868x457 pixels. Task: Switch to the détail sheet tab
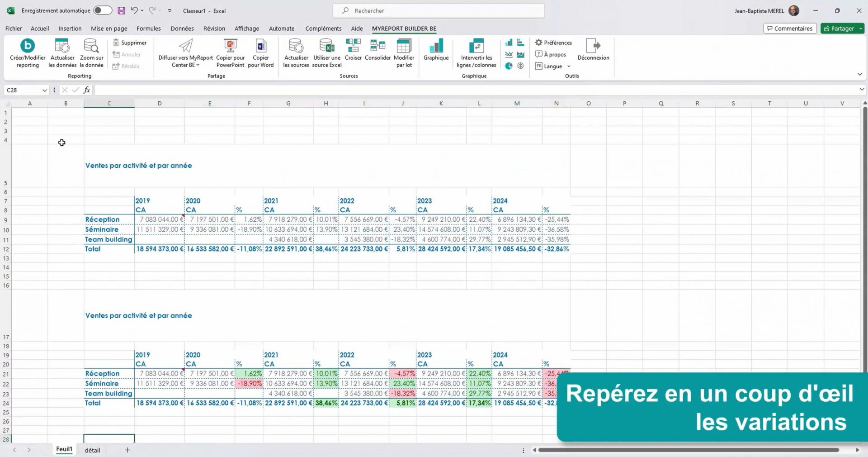[x=92, y=450]
